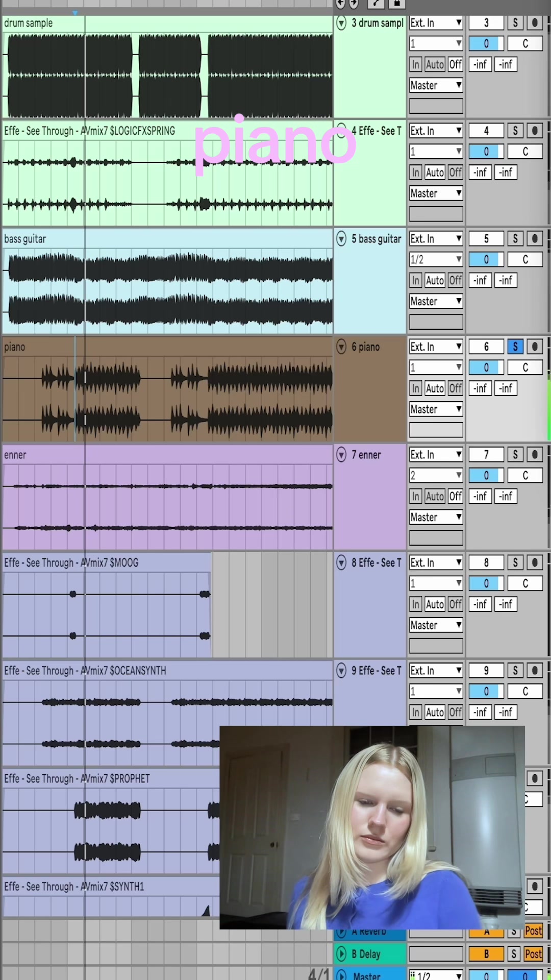Select the $LOGICFXSPRING clip header
The width and height of the screenshot is (551, 980).
pyautogui.click(x=167, y=131)
